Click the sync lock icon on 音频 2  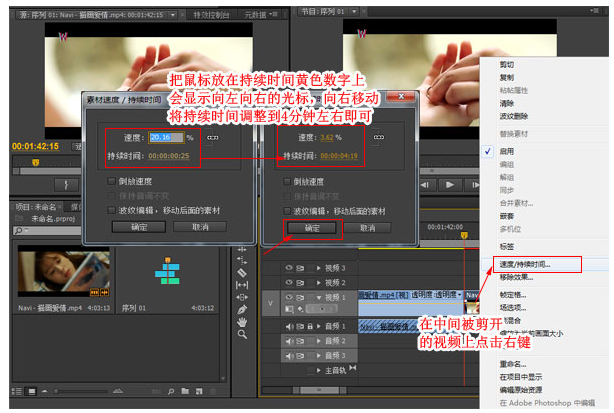[300, 341]
